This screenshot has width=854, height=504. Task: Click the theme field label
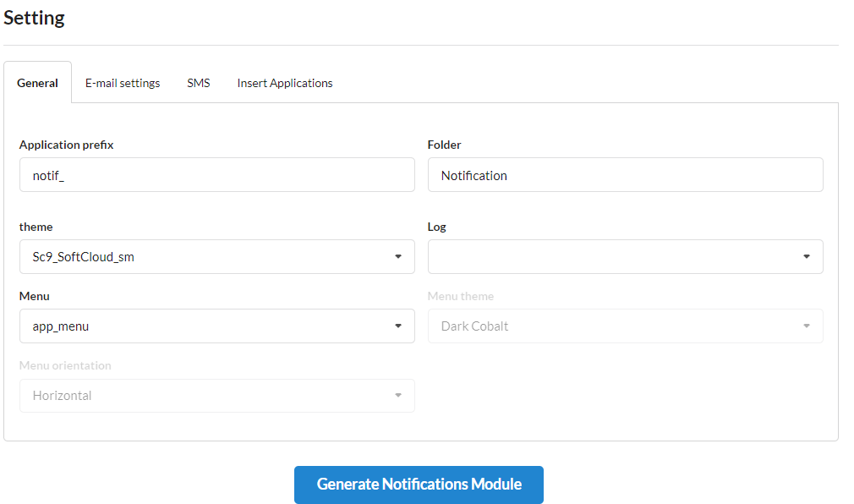[36, 227]
